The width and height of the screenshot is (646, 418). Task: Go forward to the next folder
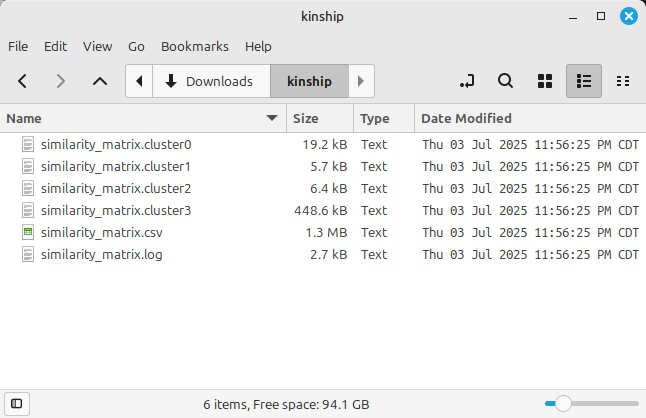click(x=61, y=81)
